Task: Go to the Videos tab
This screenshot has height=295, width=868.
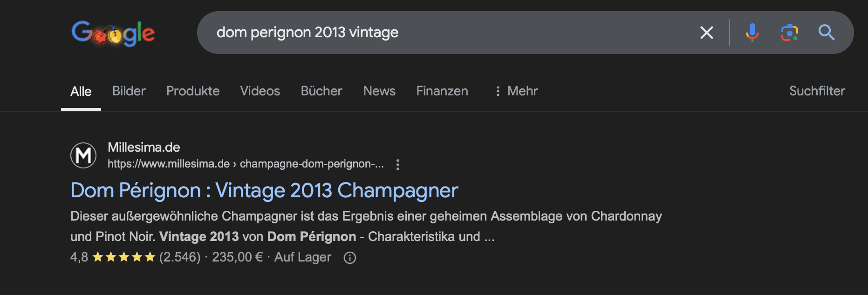Action: point(260,91)
